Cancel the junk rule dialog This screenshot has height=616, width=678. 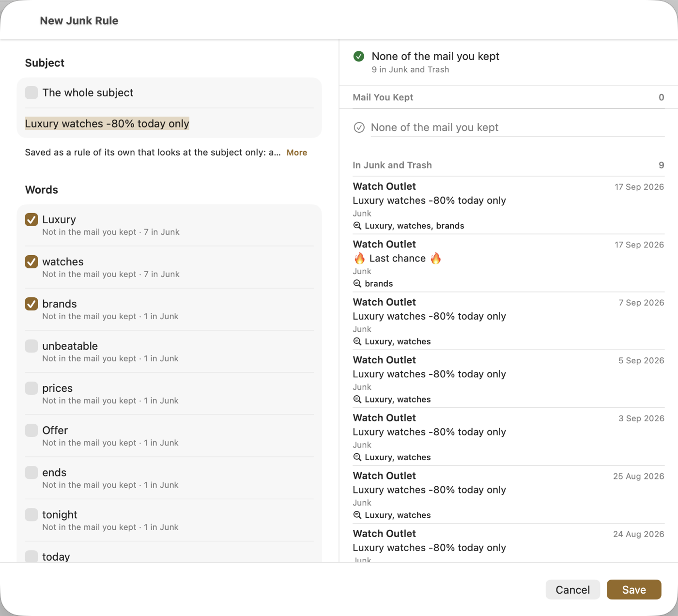[x=572, y=589]
